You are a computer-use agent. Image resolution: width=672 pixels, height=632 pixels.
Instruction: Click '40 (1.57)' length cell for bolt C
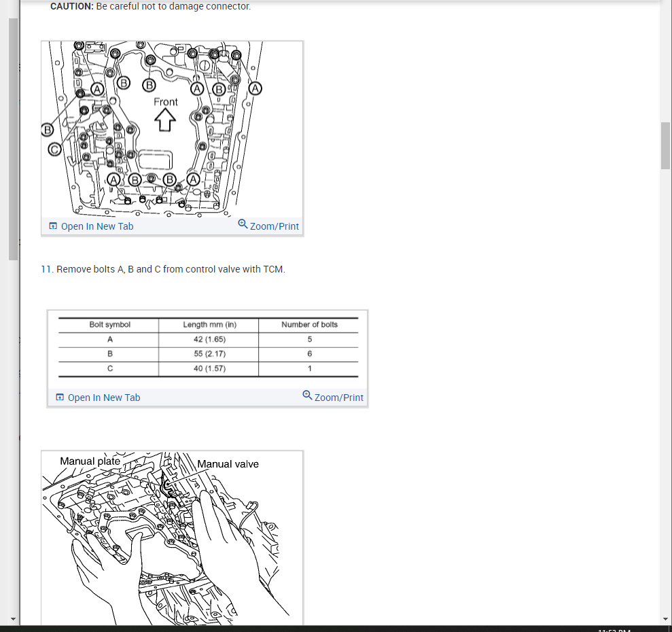209,368
